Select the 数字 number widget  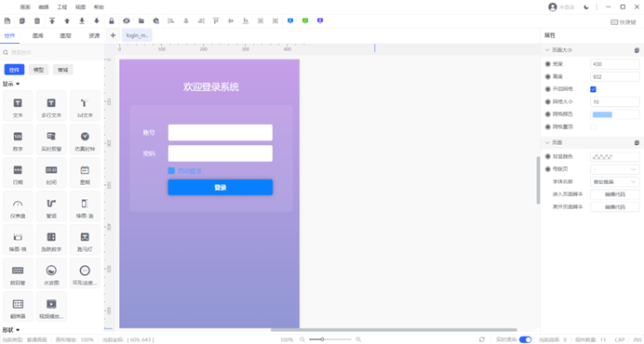(x=18, y=139)
